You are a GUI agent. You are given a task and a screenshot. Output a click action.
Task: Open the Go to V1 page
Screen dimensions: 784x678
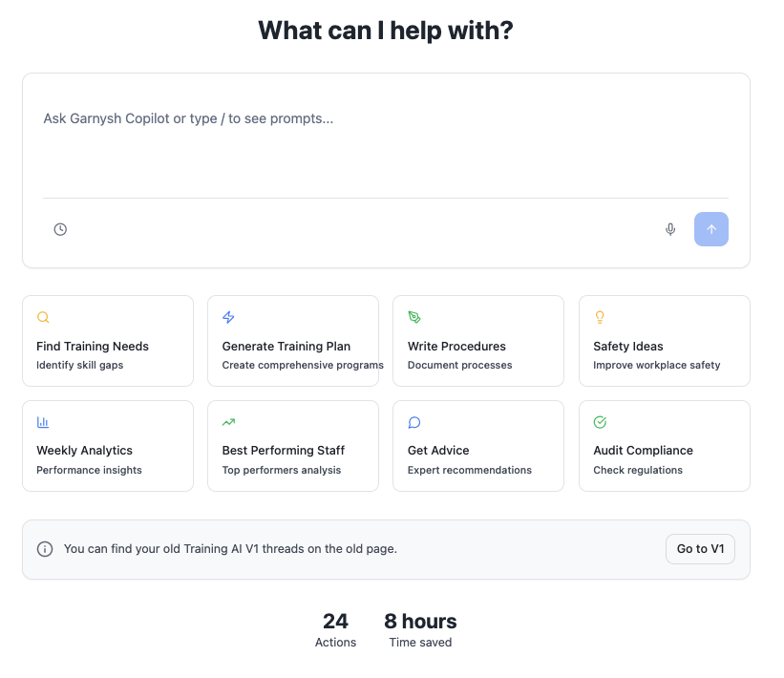coord(700,549)
